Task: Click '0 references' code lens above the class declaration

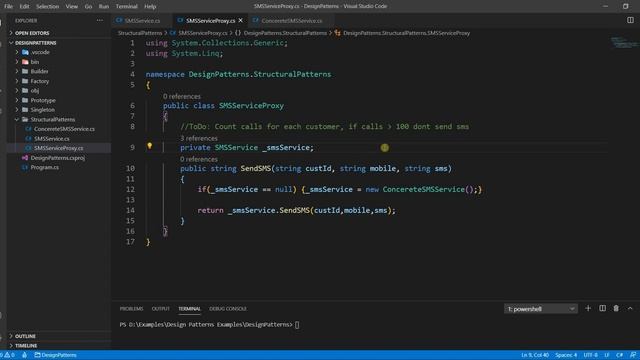Action: coord(182,97)
